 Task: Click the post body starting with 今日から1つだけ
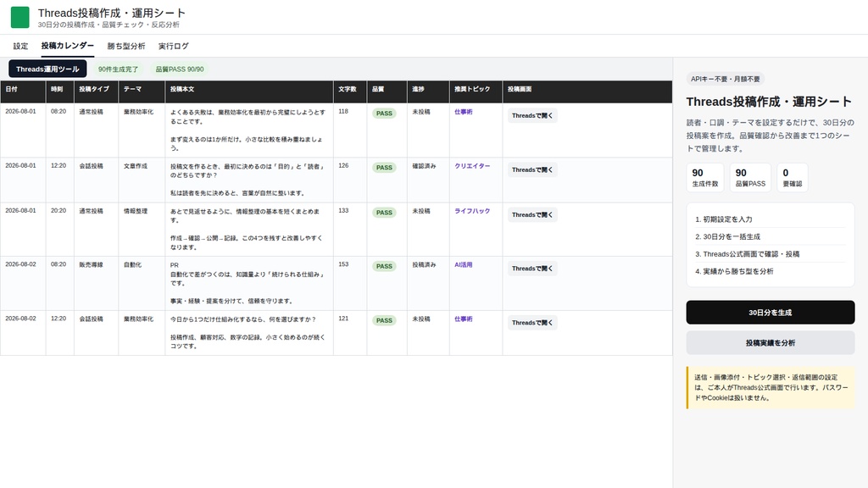pyautogui.click(x=248, y=332)
